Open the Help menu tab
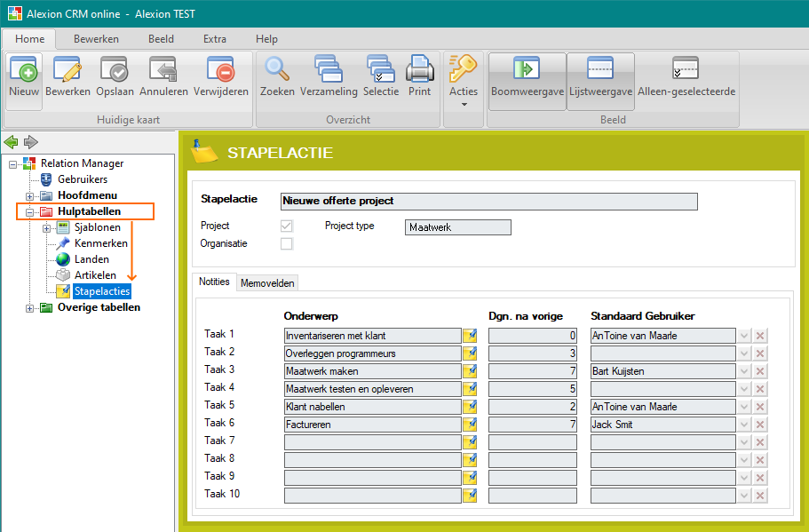809x532 pixels. click(266, 39)
